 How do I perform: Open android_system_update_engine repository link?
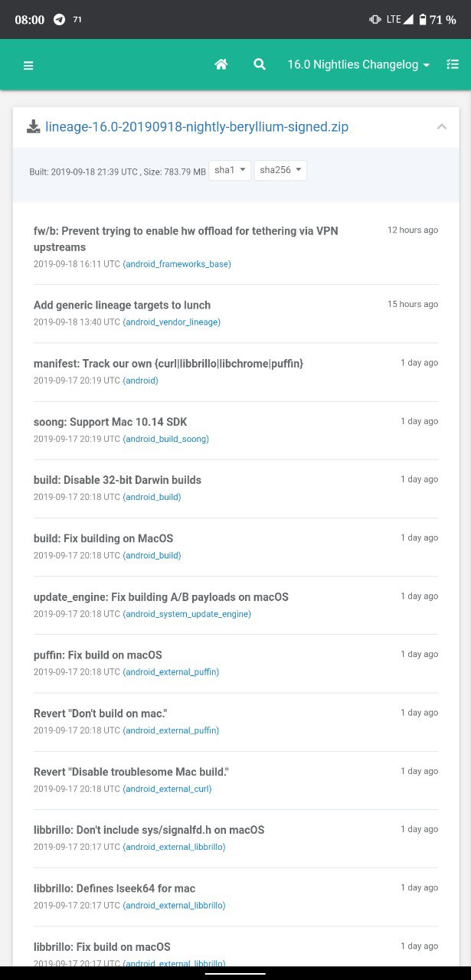click(187, 614)
